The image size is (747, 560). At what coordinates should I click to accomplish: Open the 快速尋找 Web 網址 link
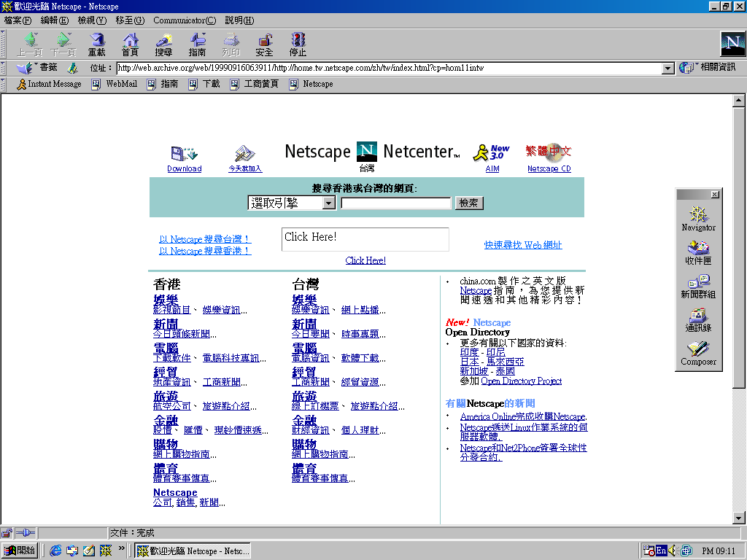coord(523,245)
